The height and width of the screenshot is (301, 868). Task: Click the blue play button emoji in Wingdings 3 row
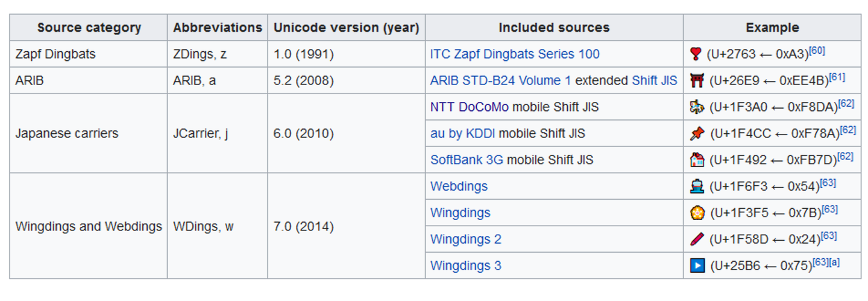tap(697, 265)
